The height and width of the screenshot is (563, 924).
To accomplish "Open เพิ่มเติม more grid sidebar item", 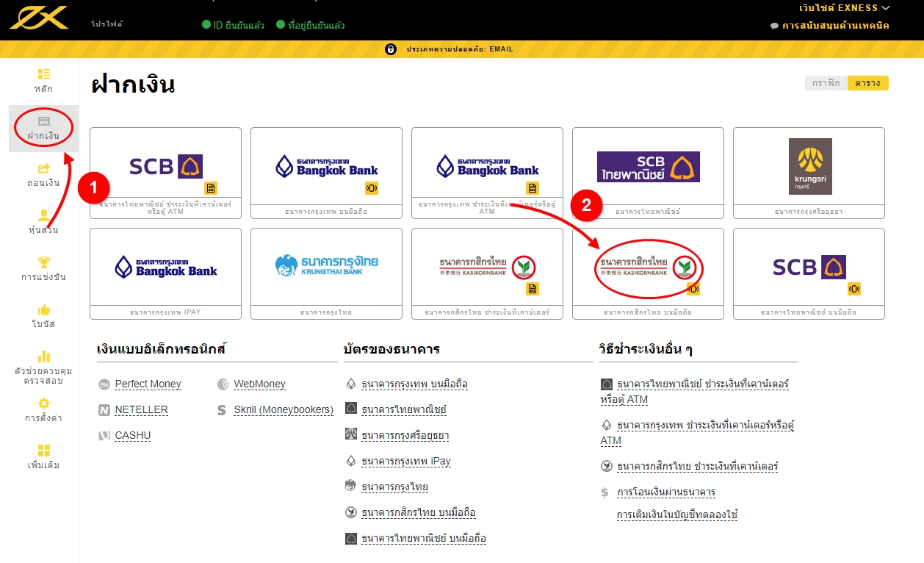I will tap(43, 457).
